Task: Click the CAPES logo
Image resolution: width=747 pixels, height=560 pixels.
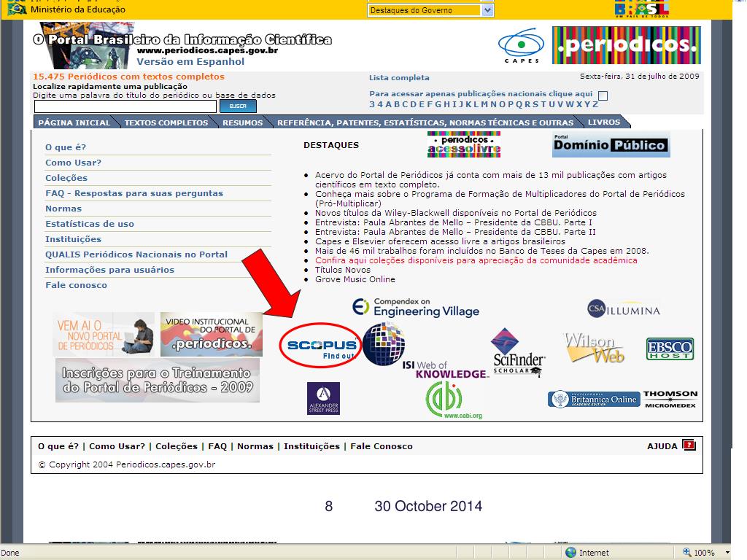Action: [x=521, y=46]
